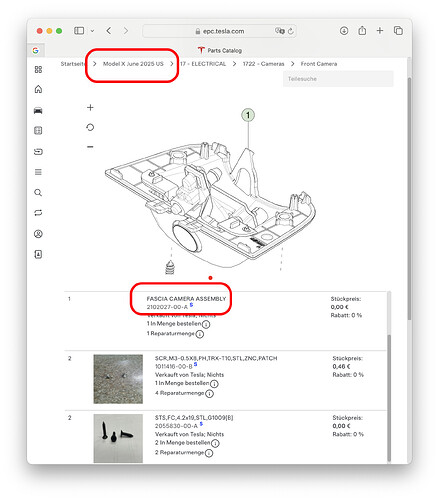
Task: Open a new tab with the plus icon
Action: pos(380,31)
